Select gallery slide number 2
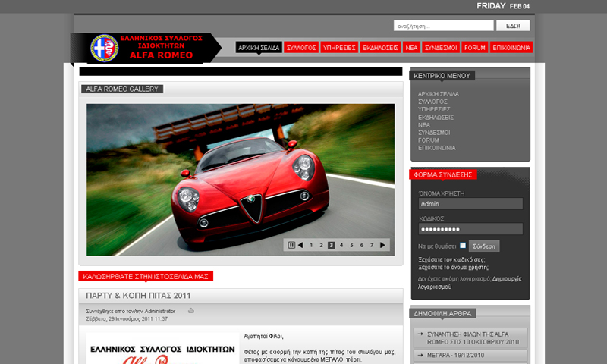Viewport: 607px width, 364px height. 322,245
